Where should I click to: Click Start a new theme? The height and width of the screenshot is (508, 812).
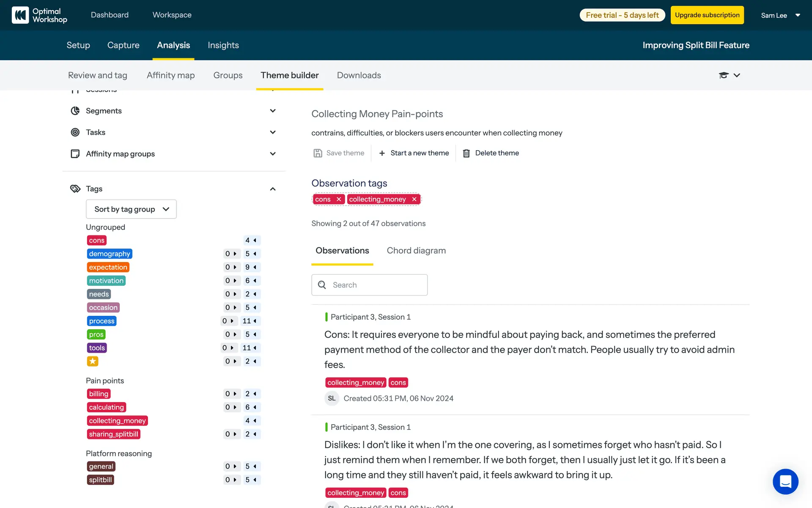[414, 153]
